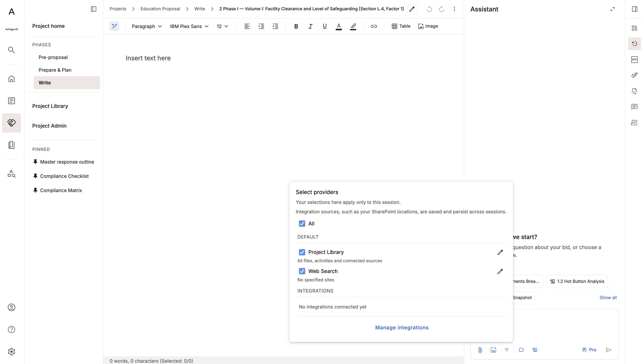643x364 pixels.
Task: Insert a hyperlink using link icon
Action: point(374,26)
